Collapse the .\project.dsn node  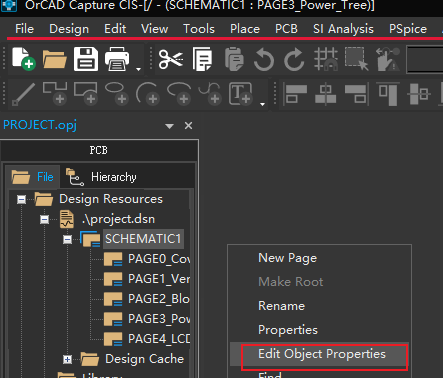[x=44, y=220]
